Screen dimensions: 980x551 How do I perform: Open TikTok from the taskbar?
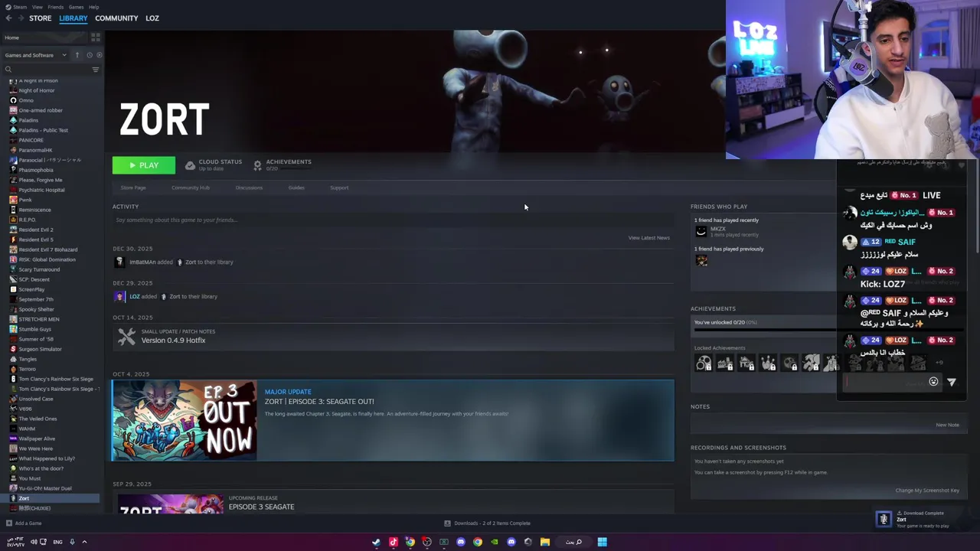pyautogui.click(x=393, y=542)
